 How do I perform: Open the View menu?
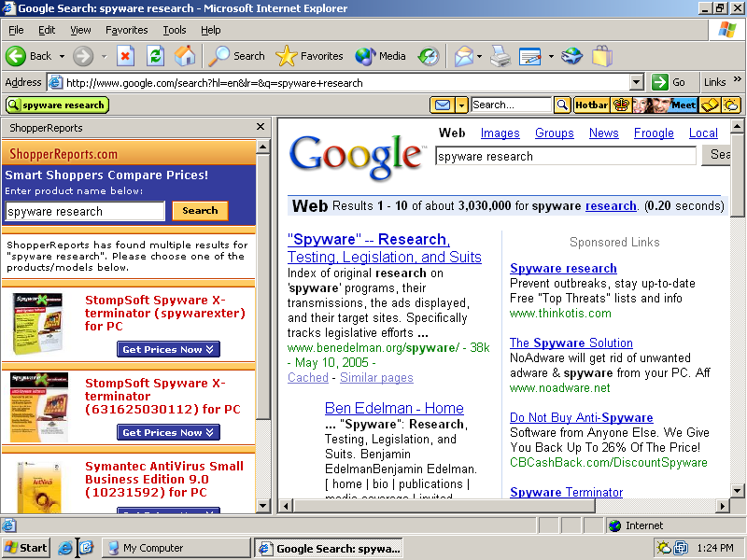click(x=80, y=30)
